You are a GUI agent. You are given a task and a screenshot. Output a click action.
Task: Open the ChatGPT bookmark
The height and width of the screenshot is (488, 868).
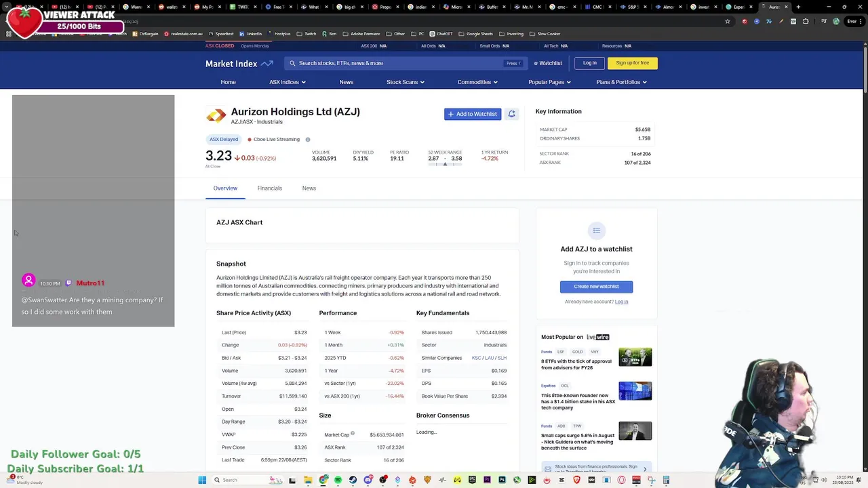(x=441, y=34)
